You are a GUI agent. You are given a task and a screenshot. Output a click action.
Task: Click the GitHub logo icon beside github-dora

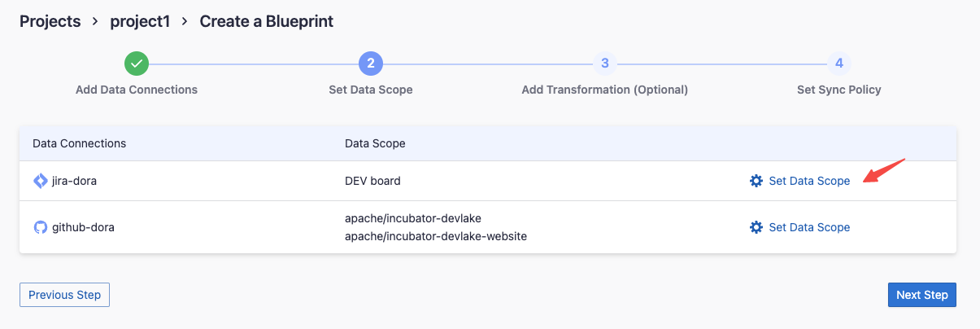pyautogui.click(x=40, y=227)
